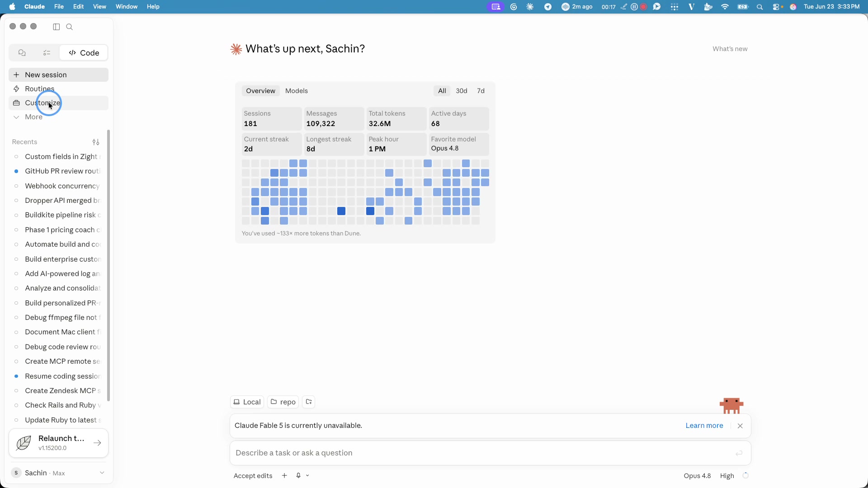Click the orange pixel crab mascot
The width and height of the screenshot is (868, 488).
point(731,406)
